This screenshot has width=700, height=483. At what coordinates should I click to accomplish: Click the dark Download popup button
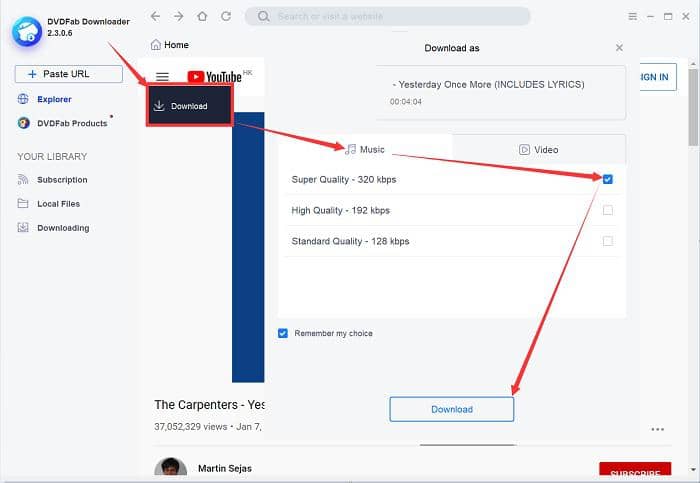tap(189, 106)
